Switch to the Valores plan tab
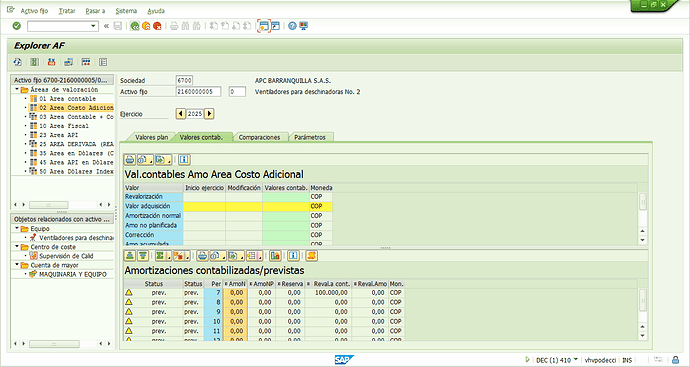This screenshot has width=690, height=367. coord(151,137)
